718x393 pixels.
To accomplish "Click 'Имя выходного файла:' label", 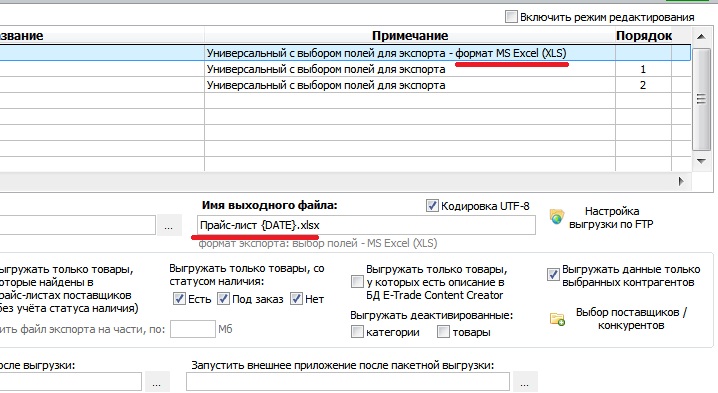I will (269, 205).
